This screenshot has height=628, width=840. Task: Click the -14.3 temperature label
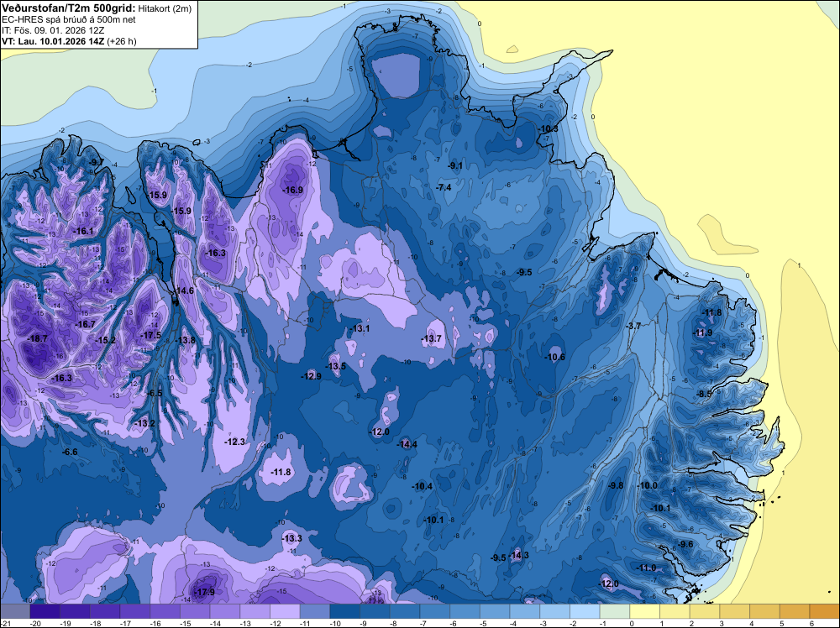(x=519, y=555)
